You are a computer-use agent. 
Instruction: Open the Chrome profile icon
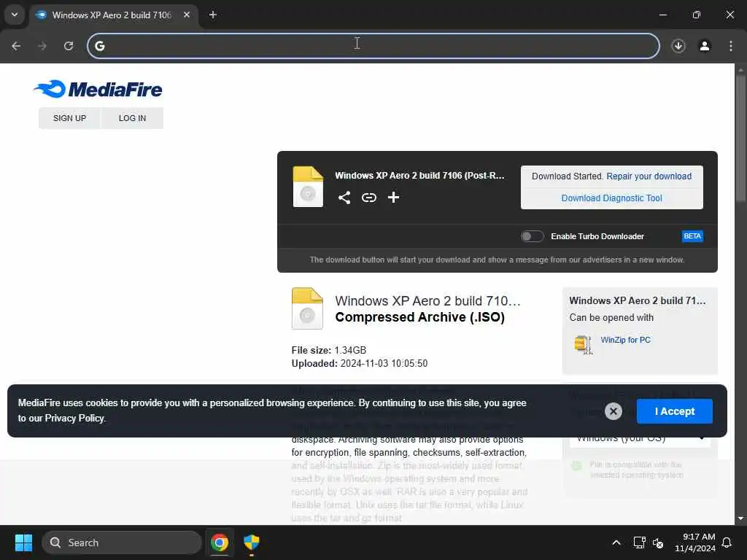point(705,46)
